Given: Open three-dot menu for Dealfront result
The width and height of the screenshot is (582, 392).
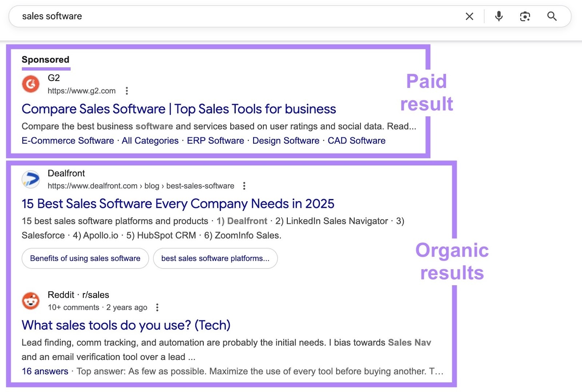Looking at the screenshot, I should [244, 186].
